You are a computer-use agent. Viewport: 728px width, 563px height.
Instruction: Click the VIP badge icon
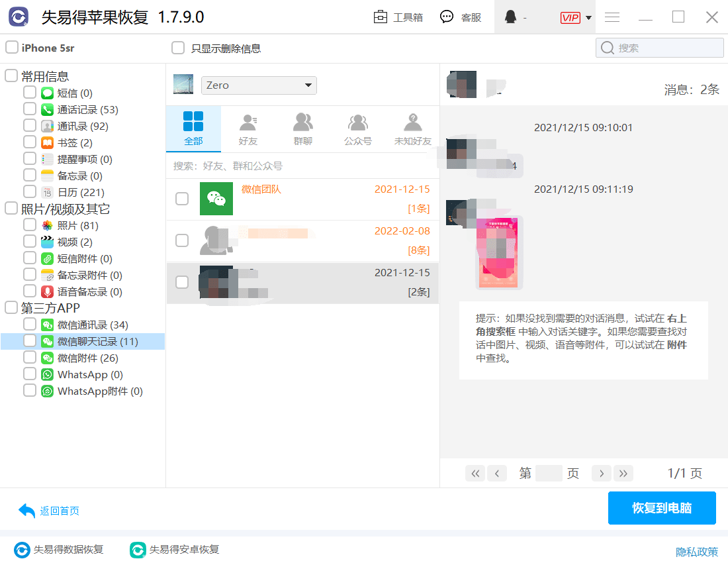[x=570, y=18]
